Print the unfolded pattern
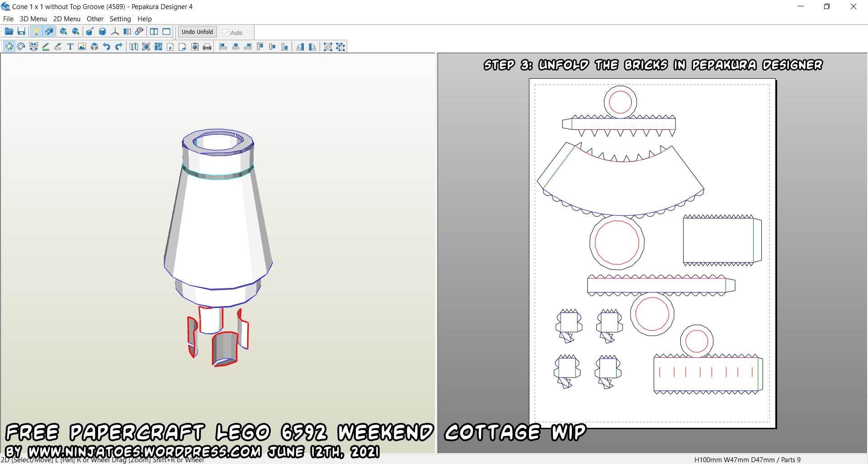Screen dimensions: 868x464 tap(207, 47)
